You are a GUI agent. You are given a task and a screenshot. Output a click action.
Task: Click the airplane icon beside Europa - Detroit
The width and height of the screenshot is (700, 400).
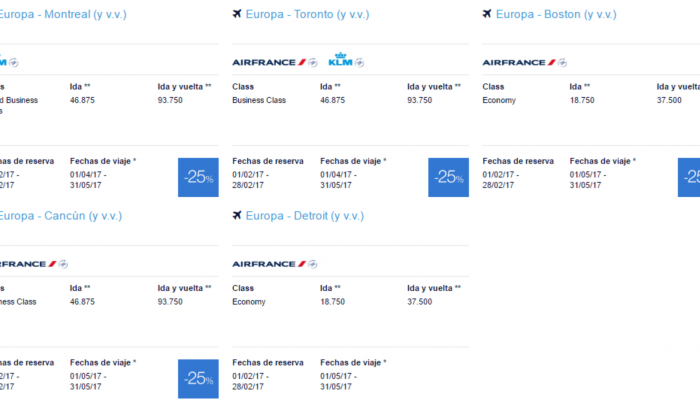click(237, 216)
